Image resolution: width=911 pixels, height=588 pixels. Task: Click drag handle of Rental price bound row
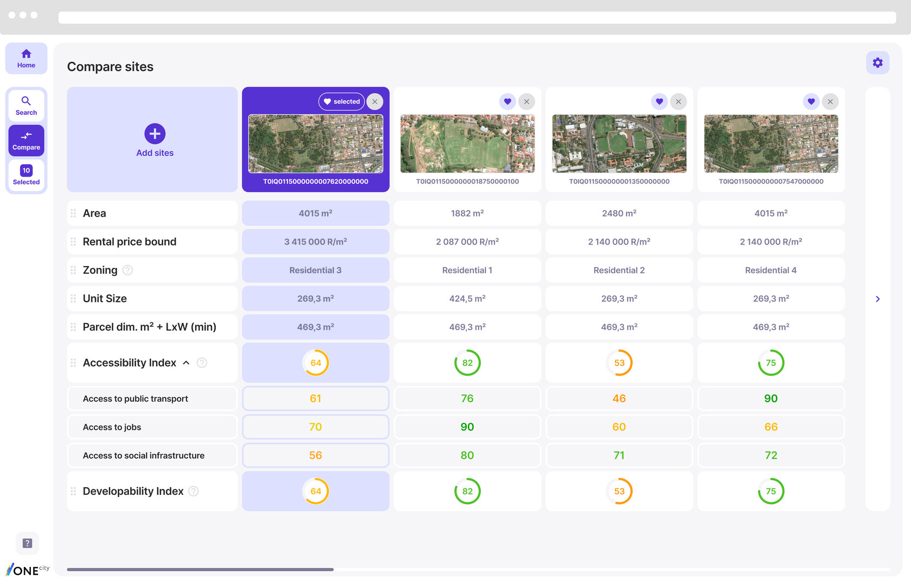pos(73,242)
